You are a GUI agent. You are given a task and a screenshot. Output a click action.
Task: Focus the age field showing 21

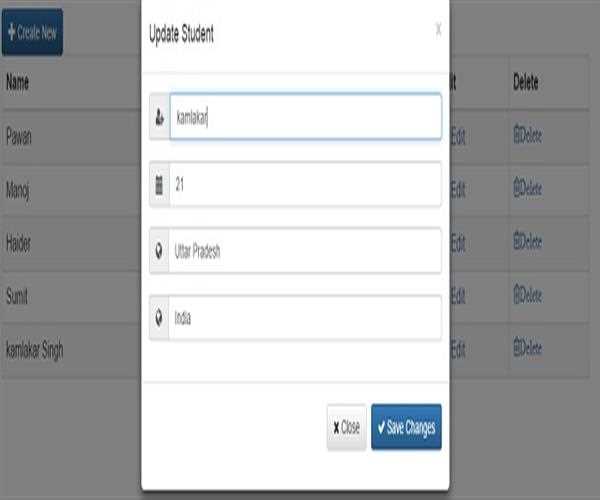pyautogui.click(x=305, y=184)
